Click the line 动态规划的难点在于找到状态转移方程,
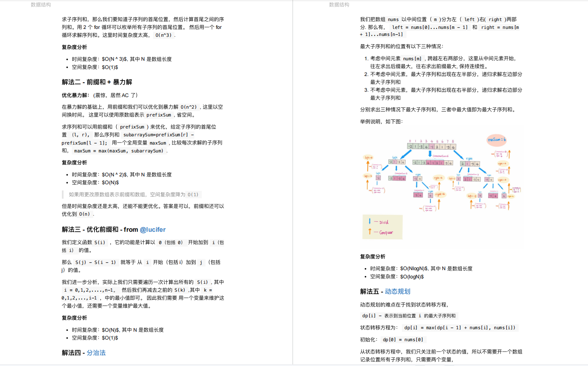Viewport: 588px width, 366px height. pyautogui.click(x=404, y=305)
